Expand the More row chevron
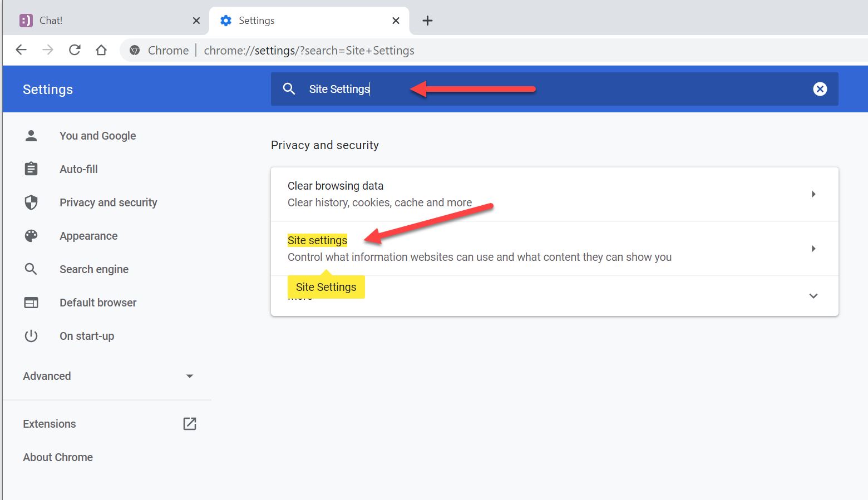This screenshot has height=500, width=868. coord(813,296)
